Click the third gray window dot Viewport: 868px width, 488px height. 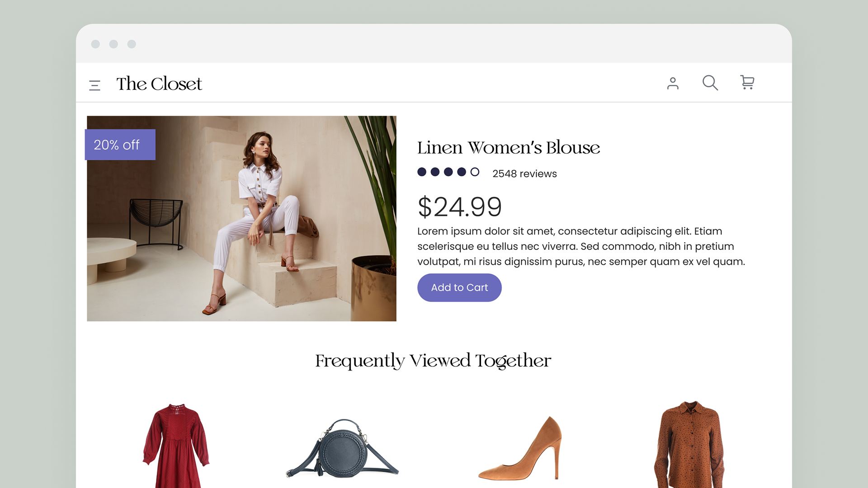tap(132, 44)
